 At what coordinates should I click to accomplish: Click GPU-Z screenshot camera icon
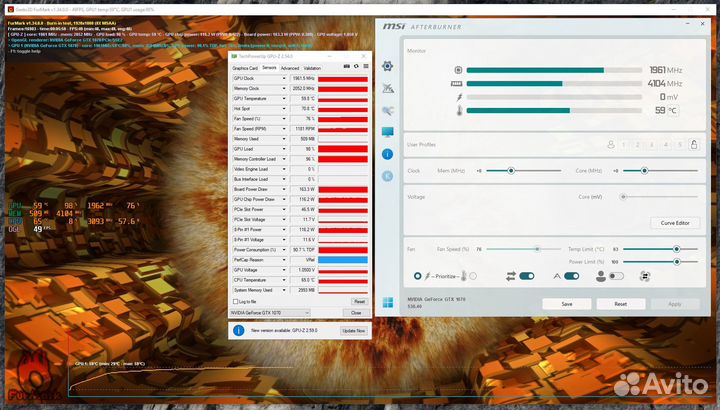pos(347,67)
